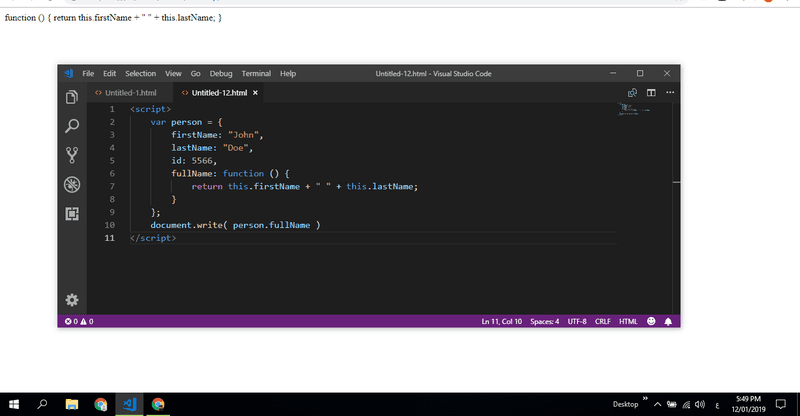Screen dimensions: 800x416
Task: Click the Open Changes editor icon
Action: (632, 92)
